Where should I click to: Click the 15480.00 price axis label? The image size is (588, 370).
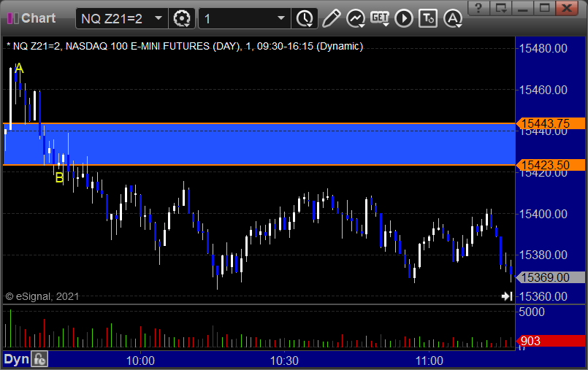543,48
